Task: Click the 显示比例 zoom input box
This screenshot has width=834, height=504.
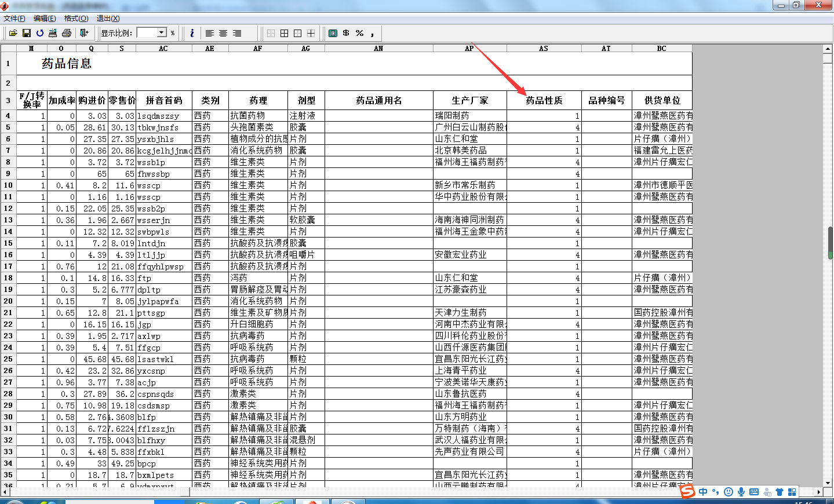Action: pyautogui.click(x=147, y=33)
